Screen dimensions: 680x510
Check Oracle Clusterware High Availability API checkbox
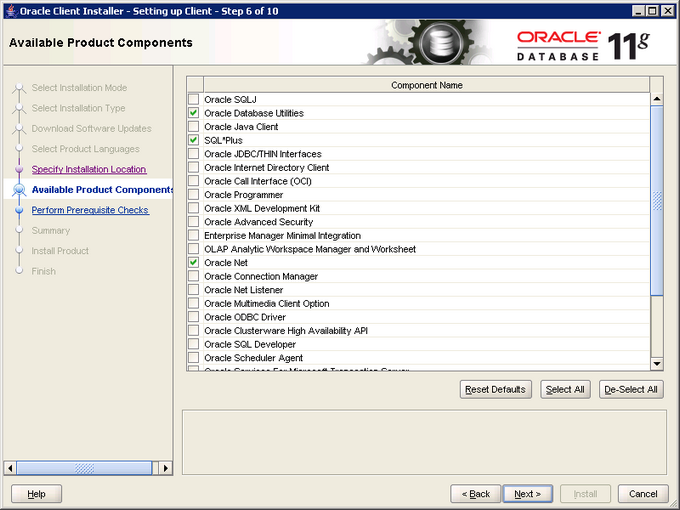[x=193, y=330]
